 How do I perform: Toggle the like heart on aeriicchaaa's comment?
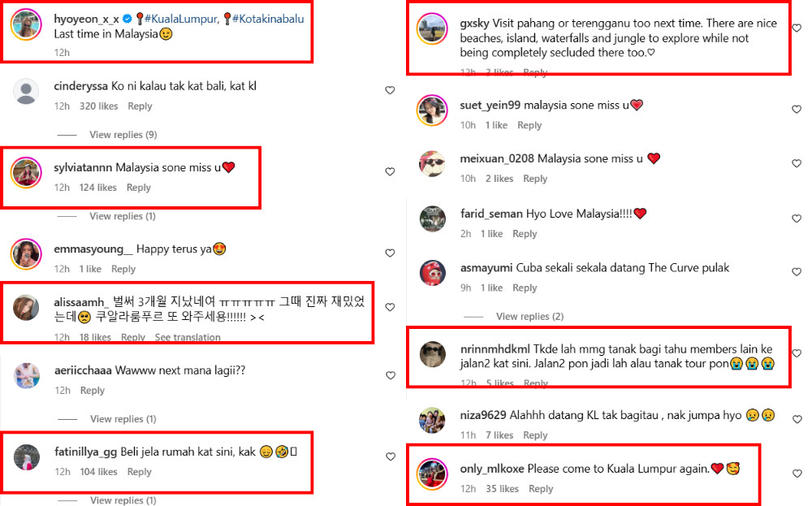[x=390, y=375]
